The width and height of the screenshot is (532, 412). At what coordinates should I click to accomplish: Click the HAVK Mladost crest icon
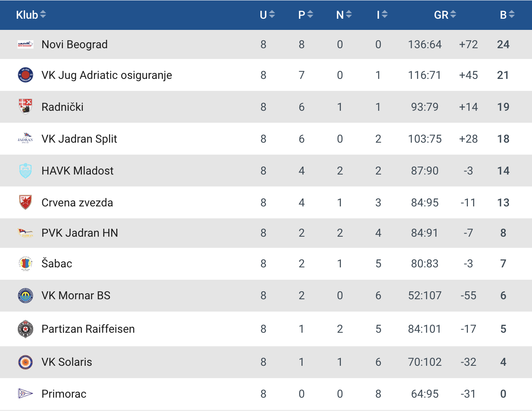click(x=25, y=171)
